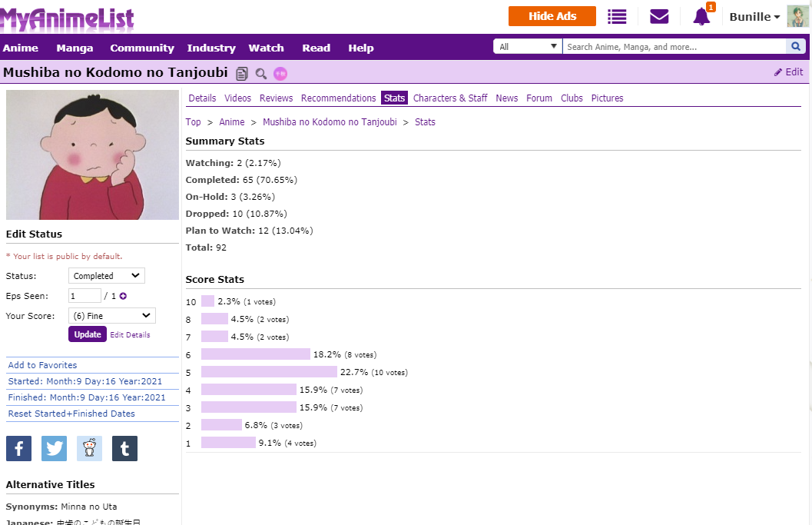Click the Finished date link
This screenshot has width=812, height=525.
87,397
